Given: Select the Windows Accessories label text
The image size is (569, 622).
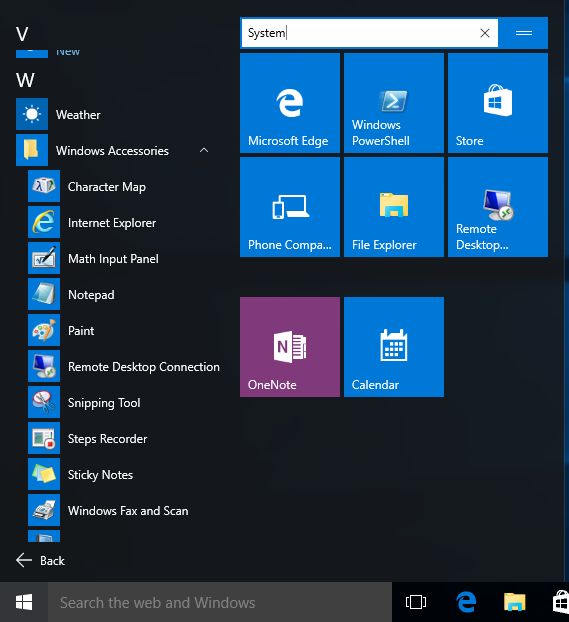Looking at the screenshot, I should pos(112,151).
